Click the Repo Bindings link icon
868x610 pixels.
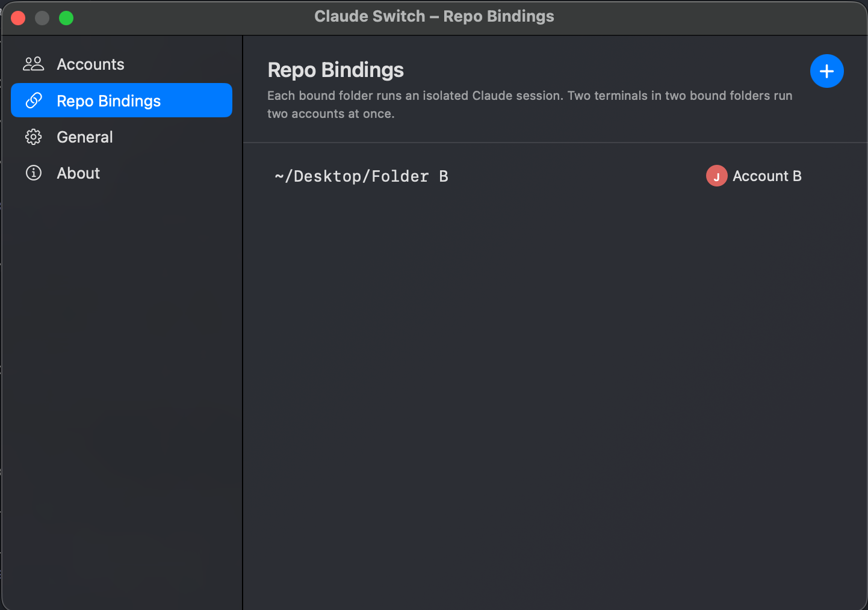pyautogui.click(x=34, y=100)
